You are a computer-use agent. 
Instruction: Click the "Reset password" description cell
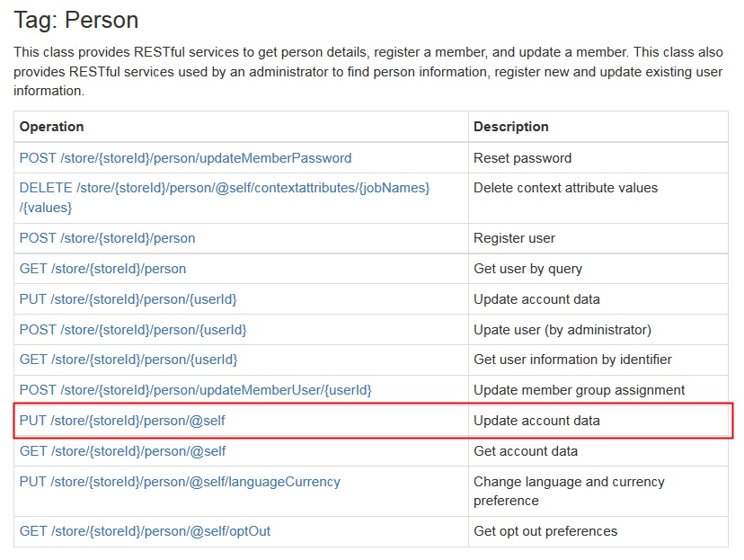click(522, 158)
